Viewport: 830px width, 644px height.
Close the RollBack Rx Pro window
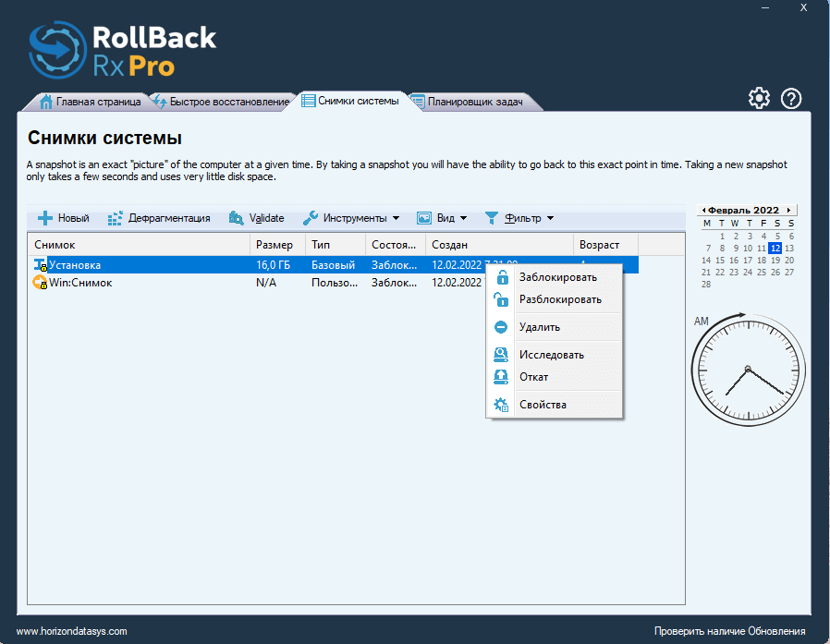(x=803, y=7)
